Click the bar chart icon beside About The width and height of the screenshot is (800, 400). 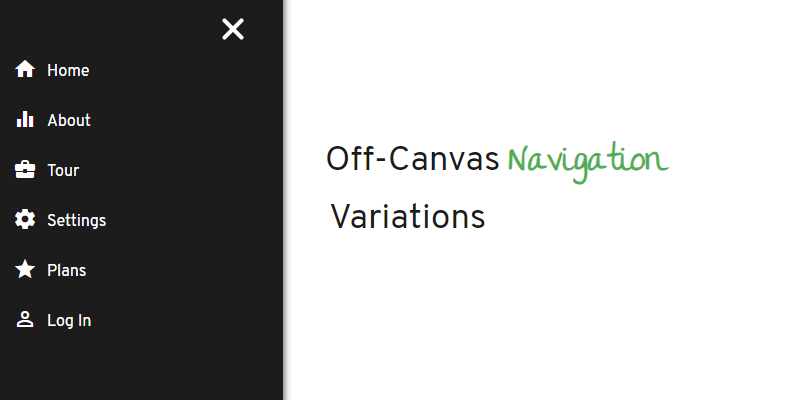click(25, 120)
